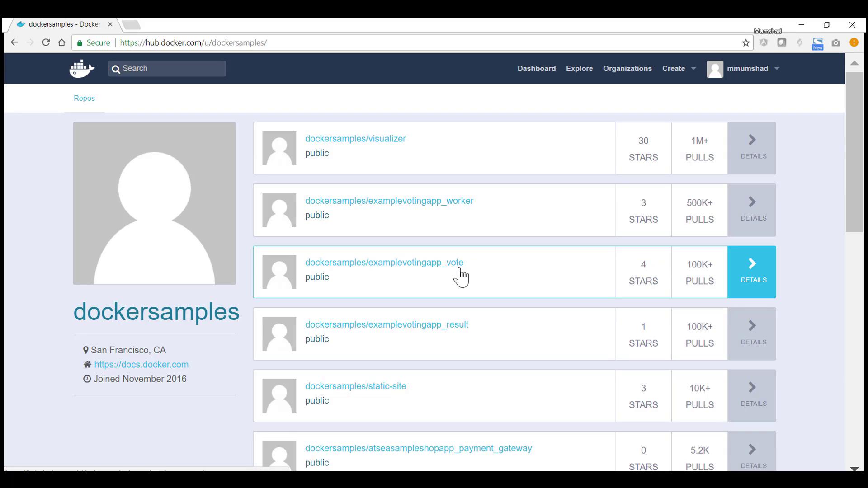This screenshot has height=488, width=868.
Task: Click the Docker Hub search field
Action: coord(172,69)
